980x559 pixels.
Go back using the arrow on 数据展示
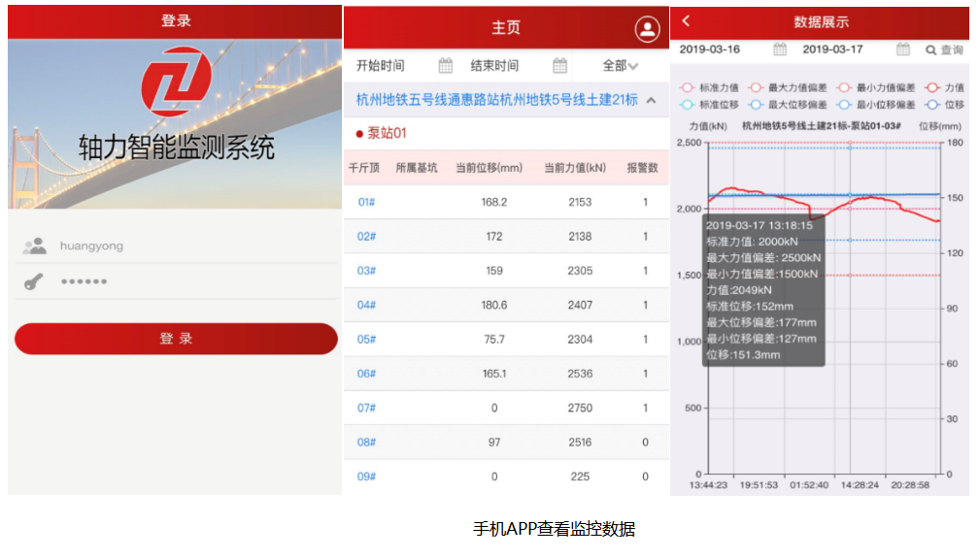687,20
